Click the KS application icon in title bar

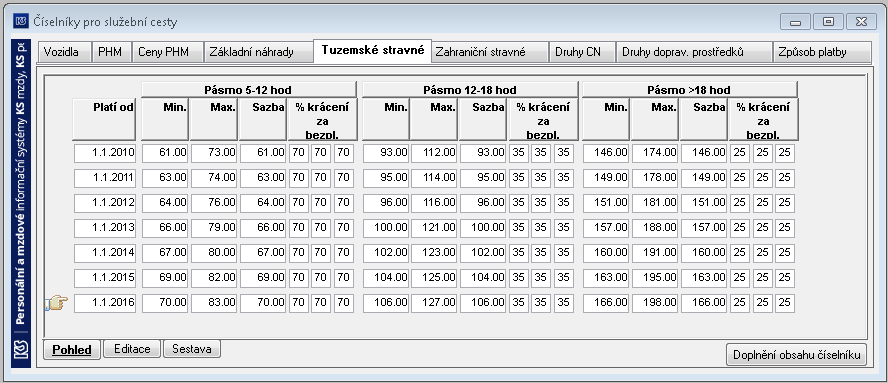pyautogui.click(x=21, y=22)
